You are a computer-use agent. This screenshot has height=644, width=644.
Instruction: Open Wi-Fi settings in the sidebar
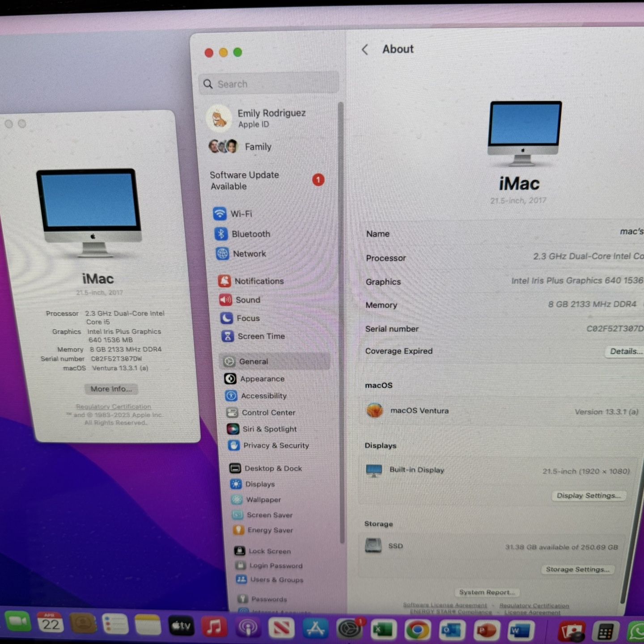[233, 214]
